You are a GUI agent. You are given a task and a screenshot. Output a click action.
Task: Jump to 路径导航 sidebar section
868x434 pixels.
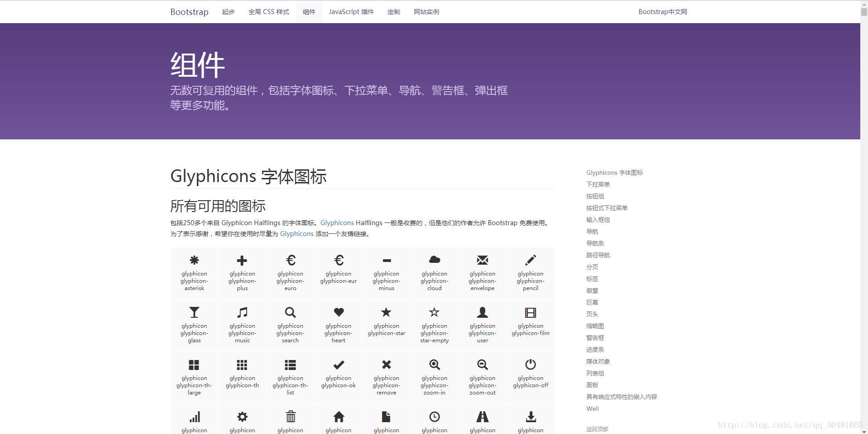pyautogui.click(x=598, y=255)
